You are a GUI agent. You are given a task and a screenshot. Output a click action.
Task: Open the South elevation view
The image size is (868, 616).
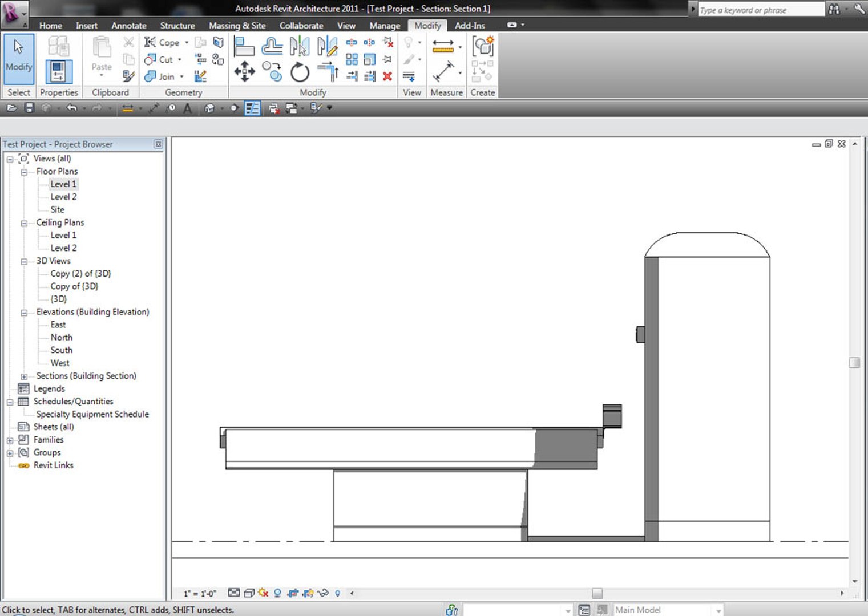click(62, 350)
